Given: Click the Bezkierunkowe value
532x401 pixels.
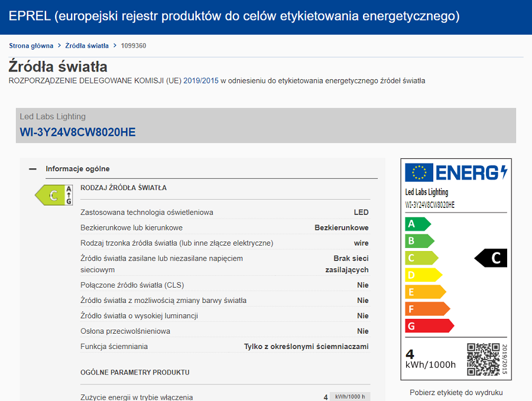Looking at the screenshot, I should (341, 227).
